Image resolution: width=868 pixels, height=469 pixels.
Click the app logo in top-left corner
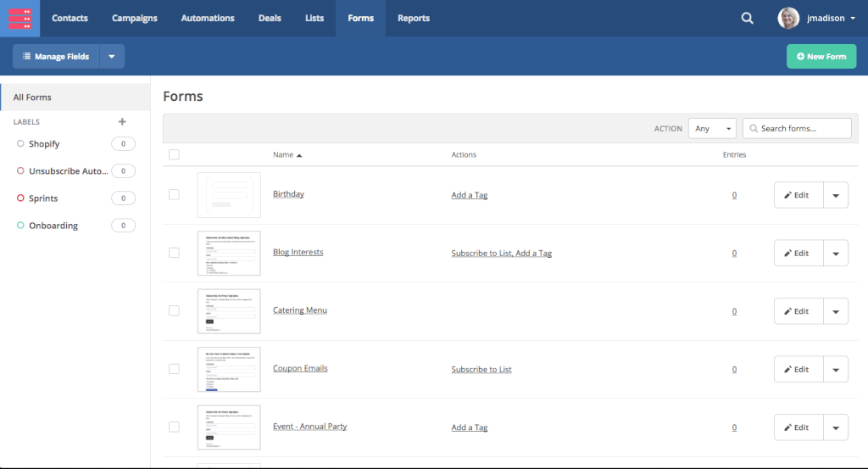tap(19, 18)
